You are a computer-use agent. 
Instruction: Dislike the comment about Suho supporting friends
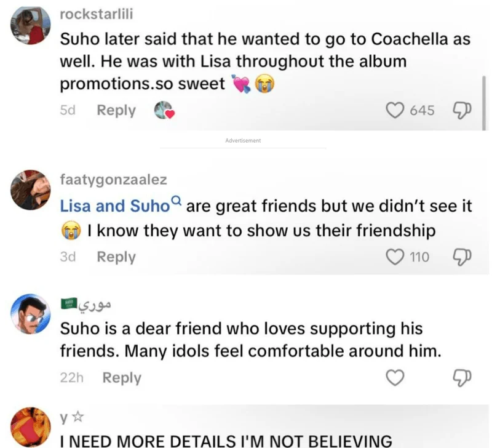461,377
